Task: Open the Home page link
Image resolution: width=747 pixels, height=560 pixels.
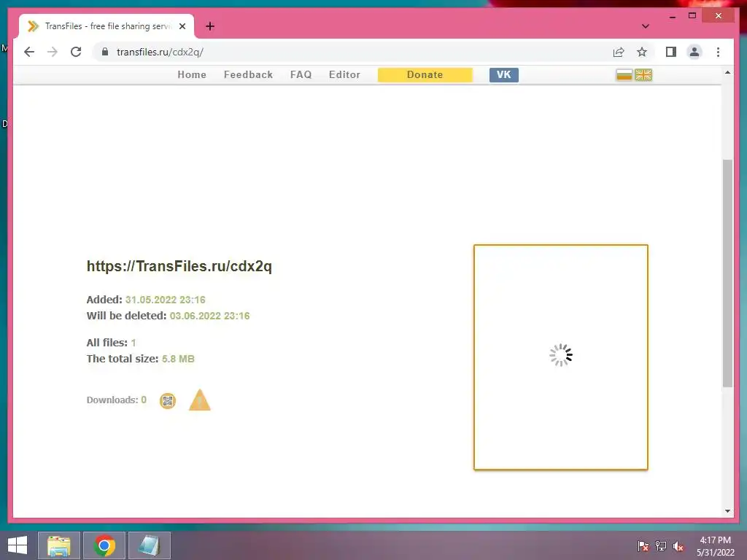Action: [192, 75]
